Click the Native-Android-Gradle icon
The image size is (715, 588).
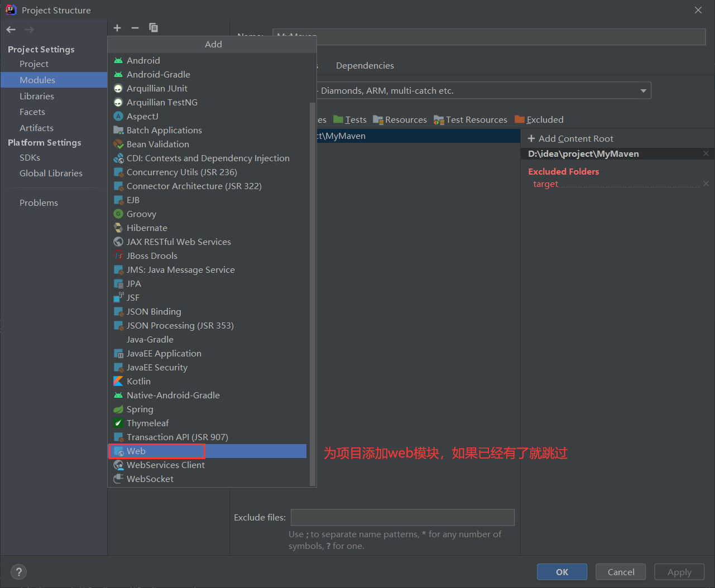tap(118, 395)
